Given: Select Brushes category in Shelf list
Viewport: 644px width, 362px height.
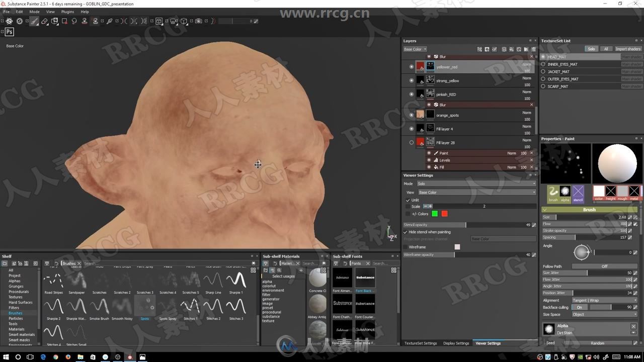Looking at the screenshot, I should [15, 313].
